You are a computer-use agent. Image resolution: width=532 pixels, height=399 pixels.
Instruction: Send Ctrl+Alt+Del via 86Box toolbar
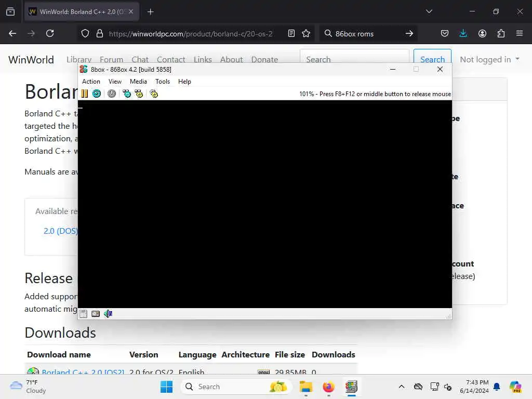(x=127, y=94)
